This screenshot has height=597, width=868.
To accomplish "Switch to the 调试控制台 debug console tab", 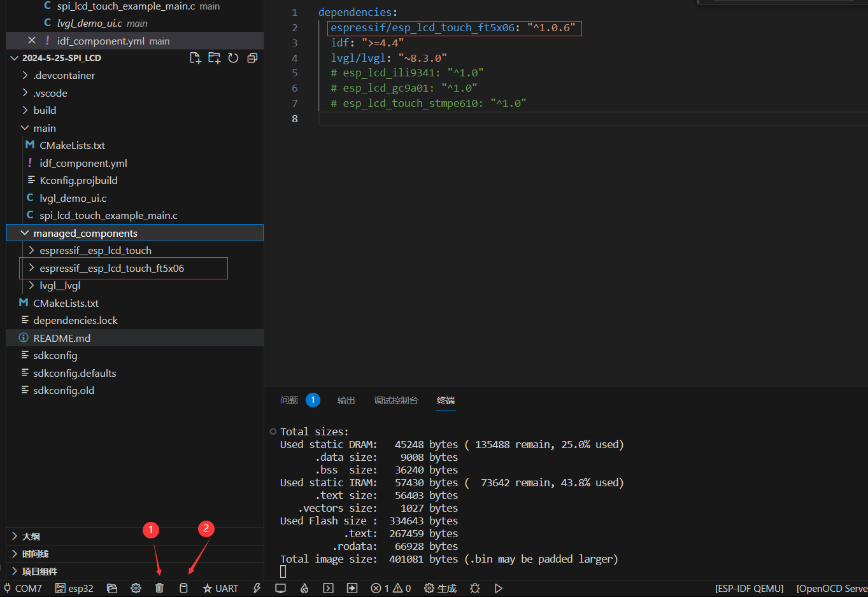I will 396,400.
